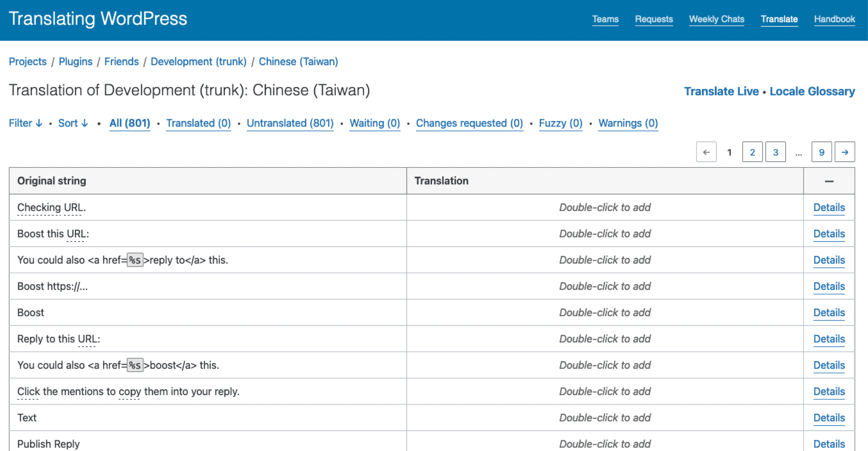
Task: Click translation cell for Publish Reply row
Action: click(605, 441)
